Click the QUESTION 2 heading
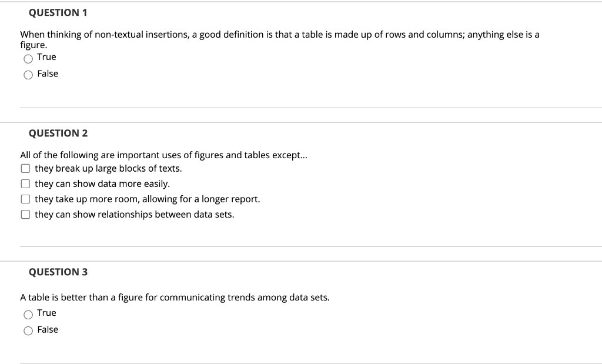602x364 pixels. 58,133
